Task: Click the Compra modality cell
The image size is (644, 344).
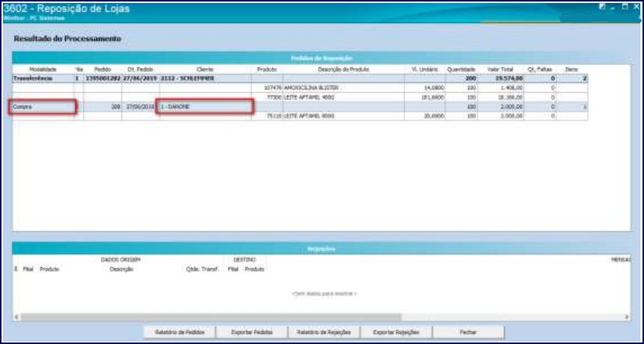Action: [43, 107]
